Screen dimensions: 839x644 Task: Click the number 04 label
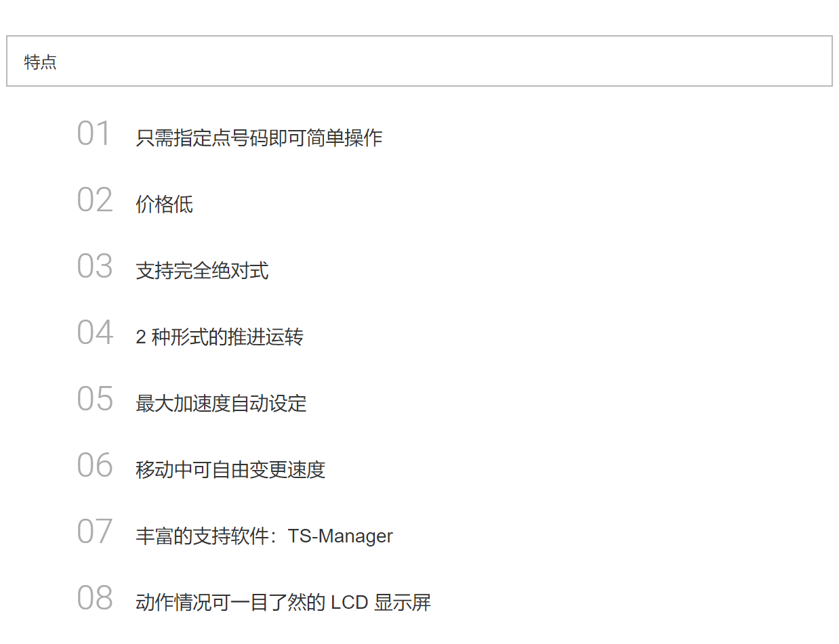(94, 333)
